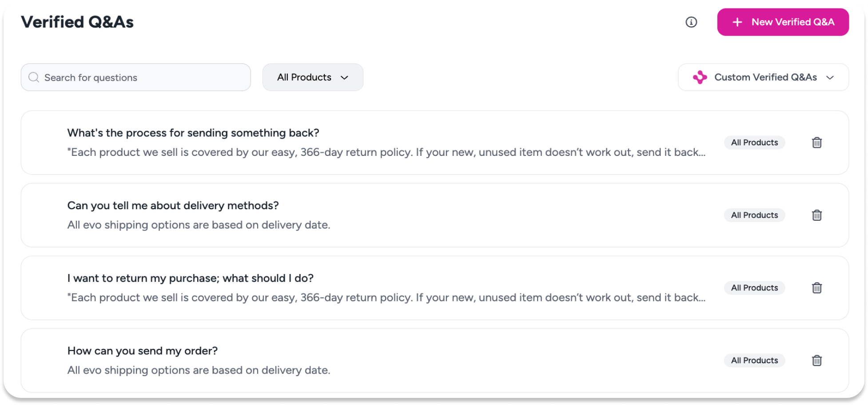
Task: Delete the "sending something back" Q&A
Action: (x=817, y=143)
